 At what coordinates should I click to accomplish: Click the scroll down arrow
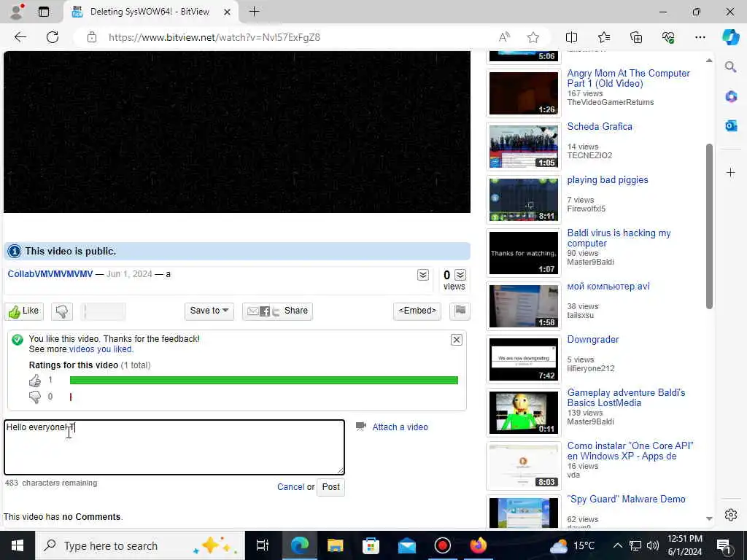[709, 518]
